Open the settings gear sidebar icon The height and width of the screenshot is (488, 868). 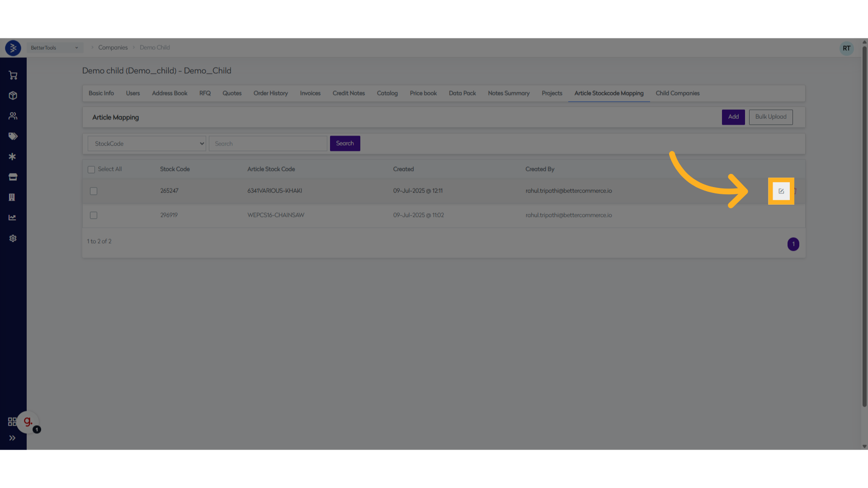(x=13, y=239)
